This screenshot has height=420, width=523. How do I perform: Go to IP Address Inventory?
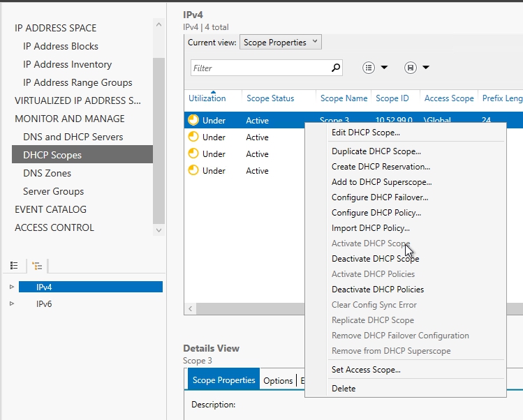coord(67,64)
